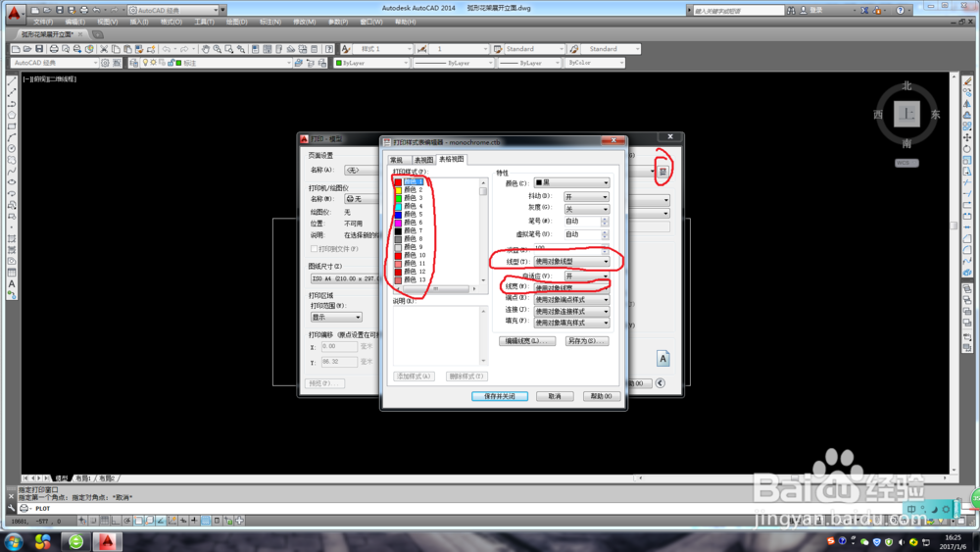The height and width of the screenshot is (552, 980).
Task: Click the portrait orientation A icon
Action: (663, 358)
